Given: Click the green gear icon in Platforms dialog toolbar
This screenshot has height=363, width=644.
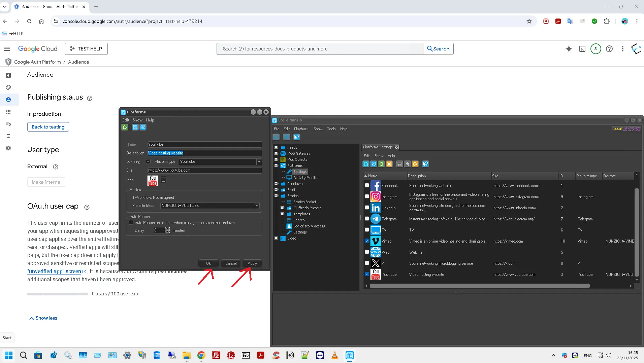Looking at the screenshot, I should pos(125,127).
